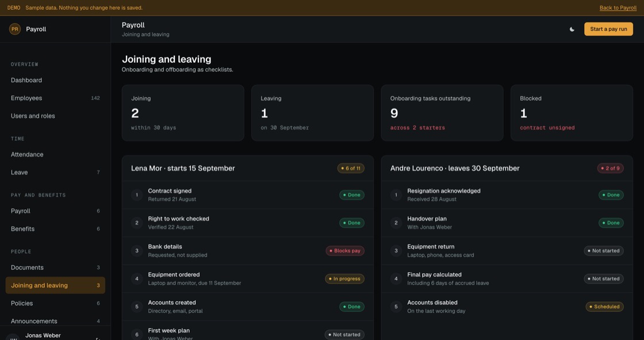
Task: Open Users and roles page
Action: [55, 116]
